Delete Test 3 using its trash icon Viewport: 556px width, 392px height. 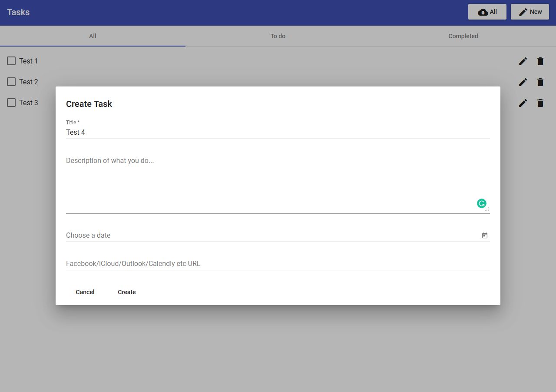540,103
